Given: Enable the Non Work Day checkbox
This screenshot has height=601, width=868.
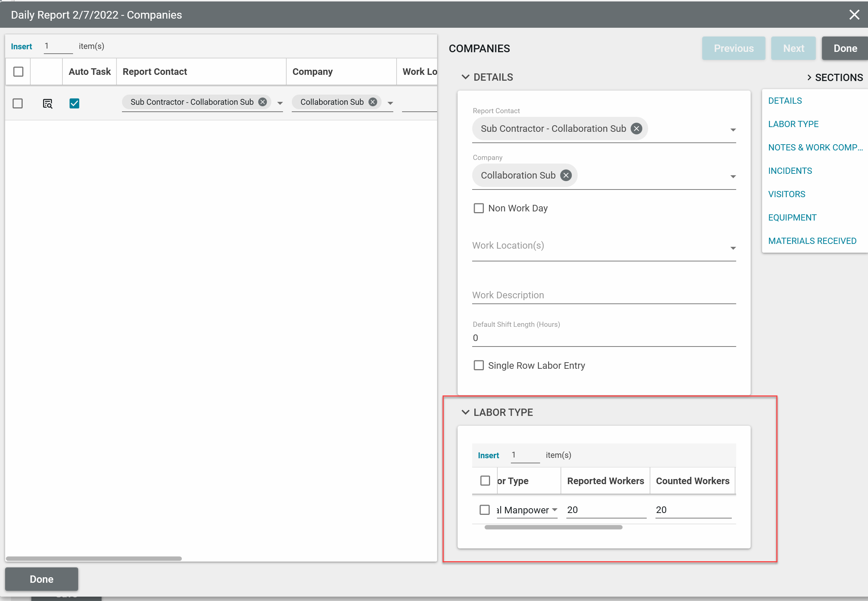Looking at the screenshot, I should (x=479, y=208).
